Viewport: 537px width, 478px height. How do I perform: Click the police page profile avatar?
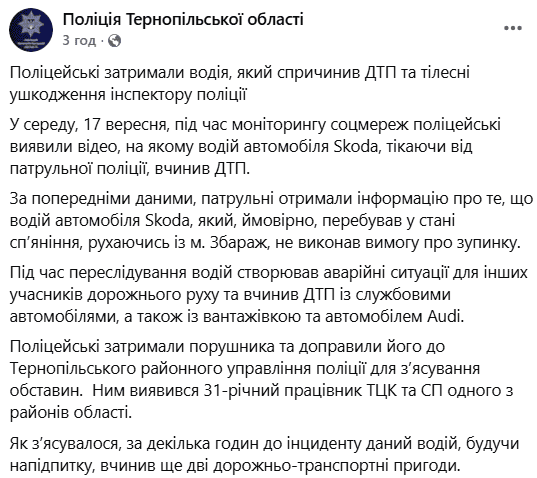pos(31,30)
